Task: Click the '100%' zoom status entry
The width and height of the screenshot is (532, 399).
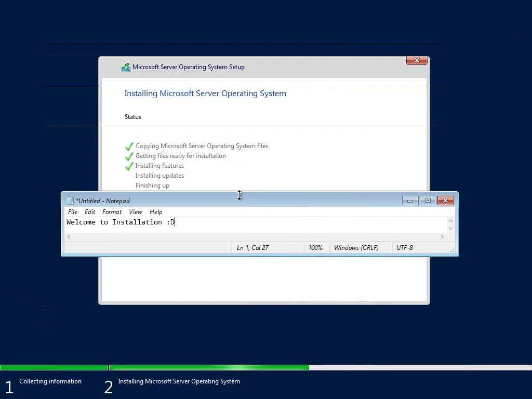Action: tap(315, 248)
